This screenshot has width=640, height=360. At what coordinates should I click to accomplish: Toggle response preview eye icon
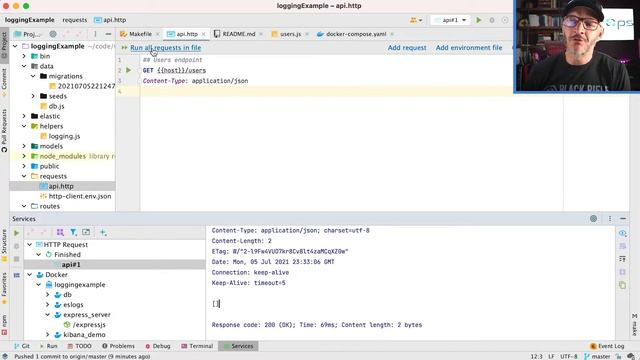point(622,233)
